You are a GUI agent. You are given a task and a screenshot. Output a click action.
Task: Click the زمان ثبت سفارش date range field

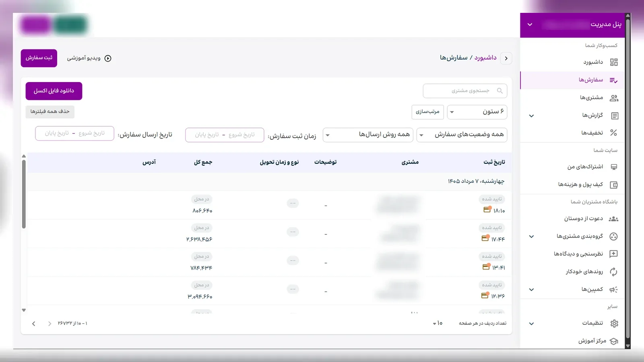point(225,135)
